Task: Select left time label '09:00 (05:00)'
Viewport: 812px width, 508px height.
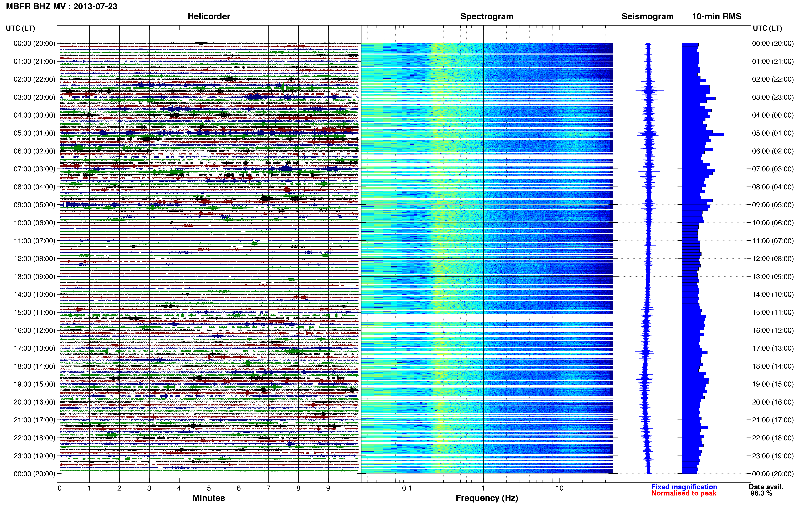Action: tap(34, 205)
